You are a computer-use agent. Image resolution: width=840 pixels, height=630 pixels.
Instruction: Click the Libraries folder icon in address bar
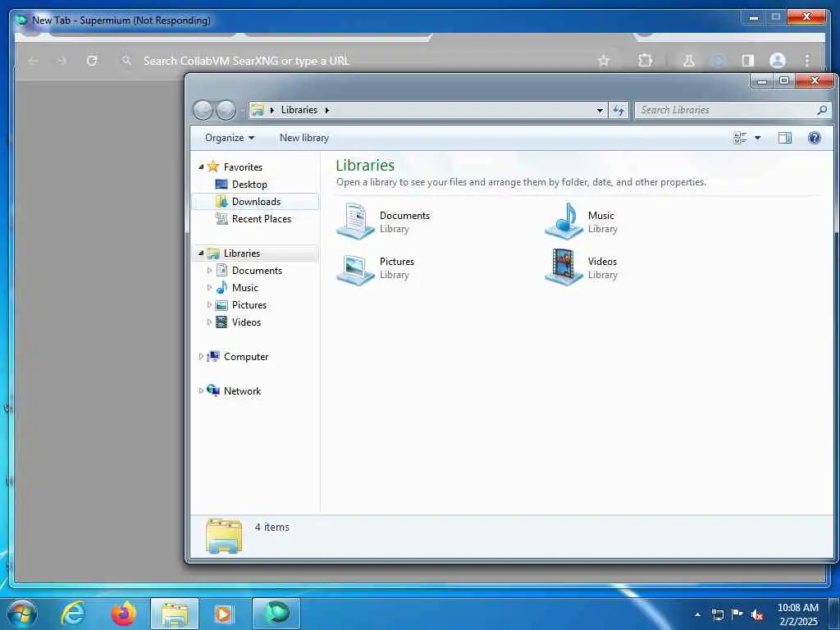point(258,110)
